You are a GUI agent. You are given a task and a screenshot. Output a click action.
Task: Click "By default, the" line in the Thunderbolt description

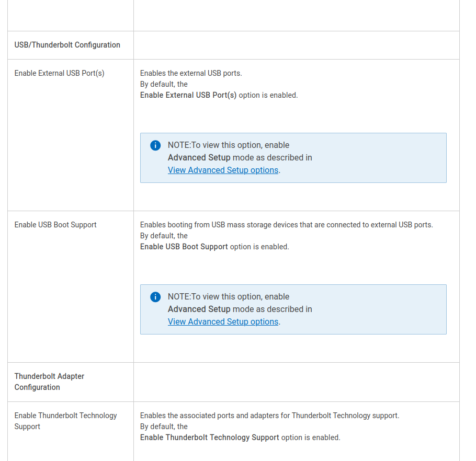pos(164,427)
